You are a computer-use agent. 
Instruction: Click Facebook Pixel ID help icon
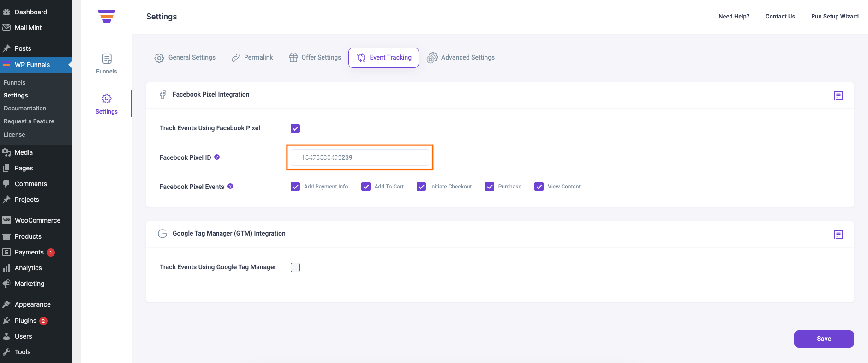(217, 157)
